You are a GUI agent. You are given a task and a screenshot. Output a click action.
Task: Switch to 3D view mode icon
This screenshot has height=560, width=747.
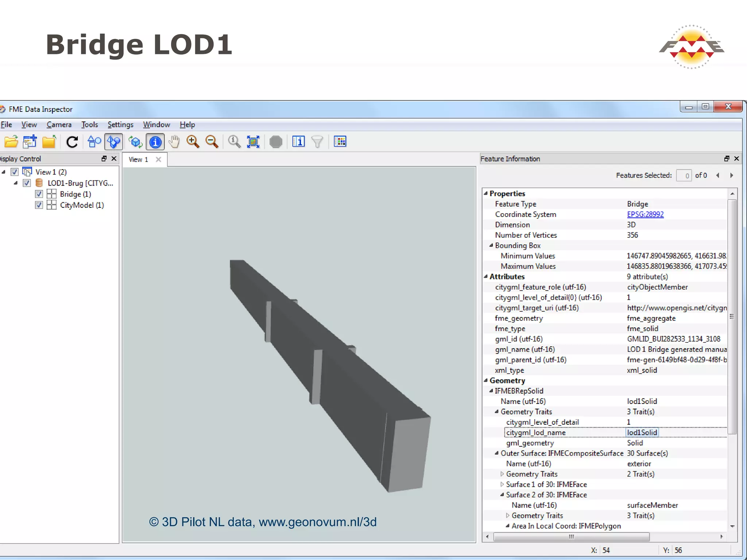[114, 141]
